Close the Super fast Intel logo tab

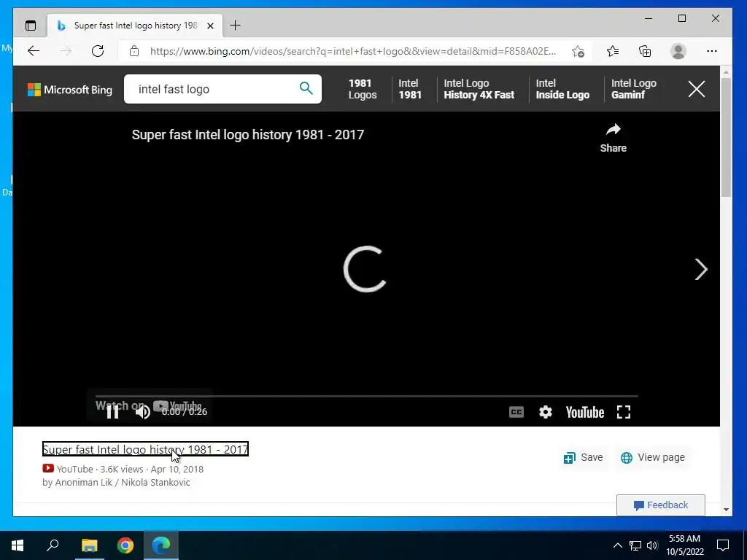[210, 26]
